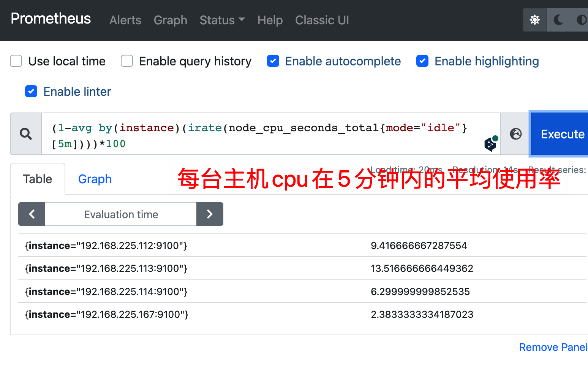
Task: Enable auto theme with half-circle icon
Action: [582, 20]
